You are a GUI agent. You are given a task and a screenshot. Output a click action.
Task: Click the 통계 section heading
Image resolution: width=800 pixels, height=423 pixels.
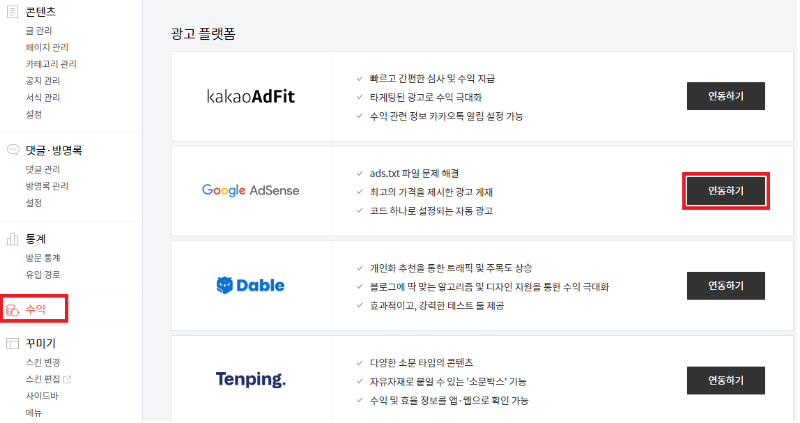[x=36, y=239]
